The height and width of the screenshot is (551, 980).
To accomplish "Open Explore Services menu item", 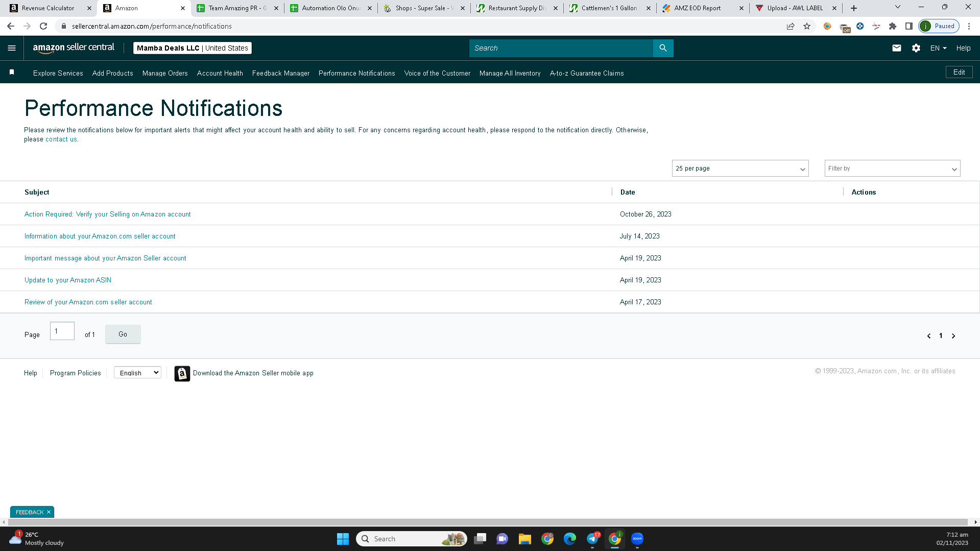I will pos(58,73).
